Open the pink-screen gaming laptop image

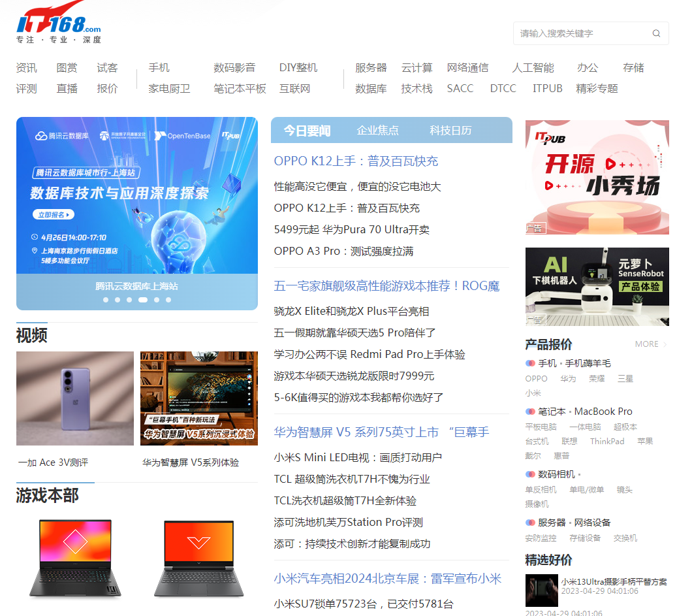coord(75,559)
